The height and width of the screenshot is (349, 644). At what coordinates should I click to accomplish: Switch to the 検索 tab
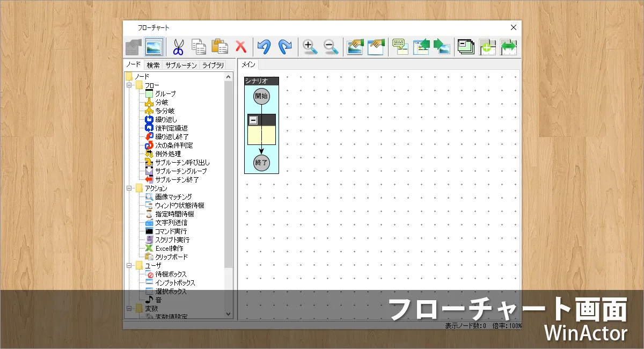point(153,66)
